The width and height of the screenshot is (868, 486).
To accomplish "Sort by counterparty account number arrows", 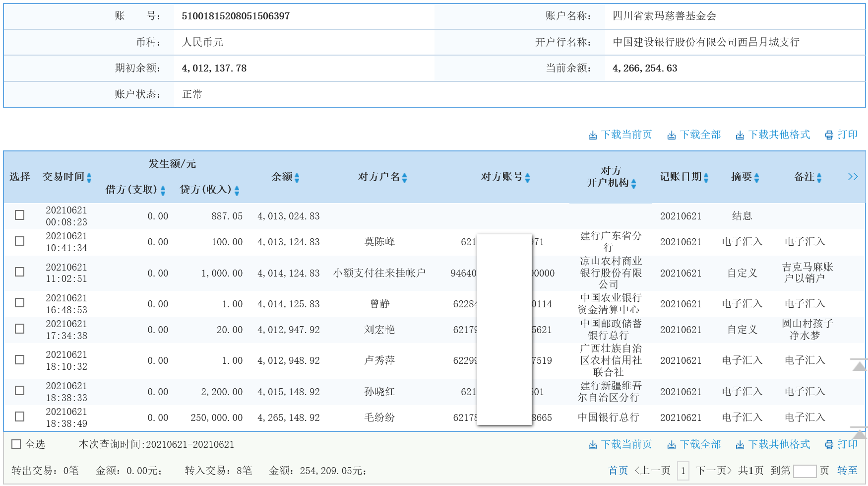I will [x=527, y=177].
